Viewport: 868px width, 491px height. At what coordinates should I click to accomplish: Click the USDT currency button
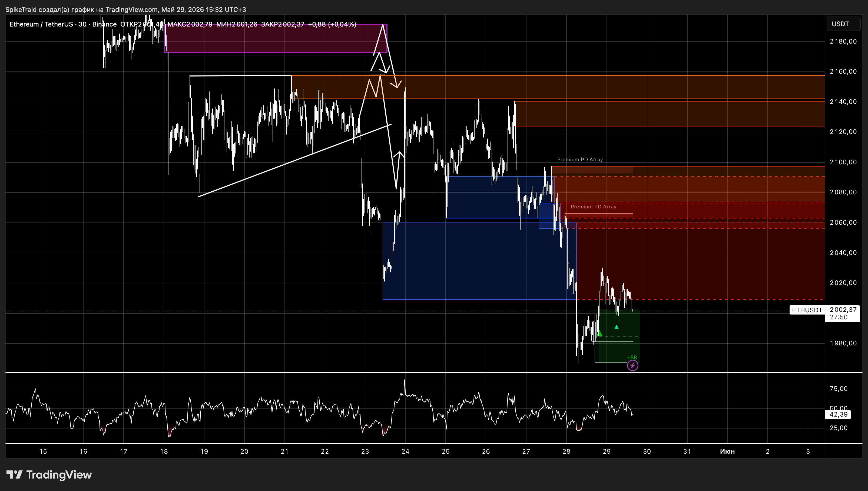pyautogui.click(x=843, y=24)
